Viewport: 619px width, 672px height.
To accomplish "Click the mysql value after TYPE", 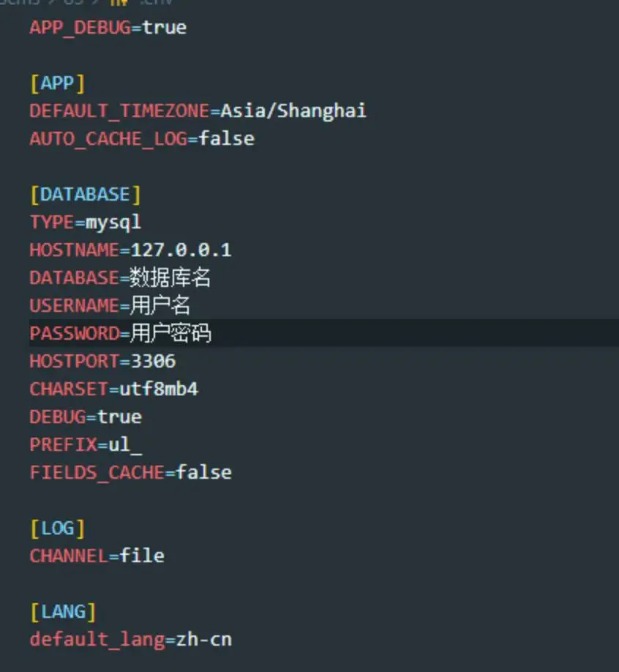I will (x=113, y=223).
